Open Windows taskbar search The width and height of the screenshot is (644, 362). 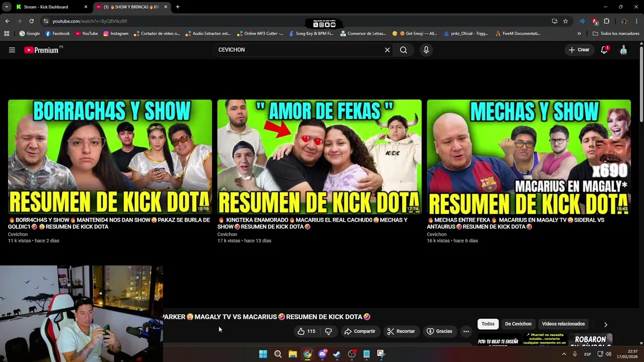[x=278, y=354]
